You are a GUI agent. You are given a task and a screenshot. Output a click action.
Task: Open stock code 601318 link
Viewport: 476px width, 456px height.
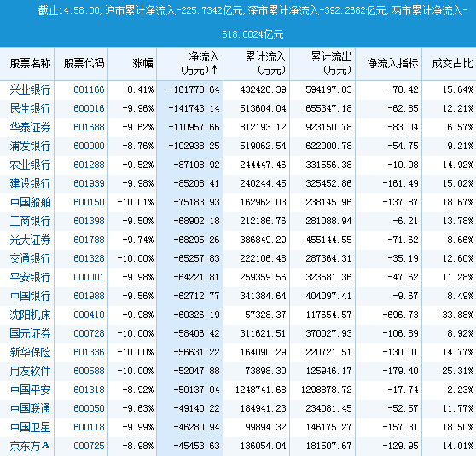point(89,390)
